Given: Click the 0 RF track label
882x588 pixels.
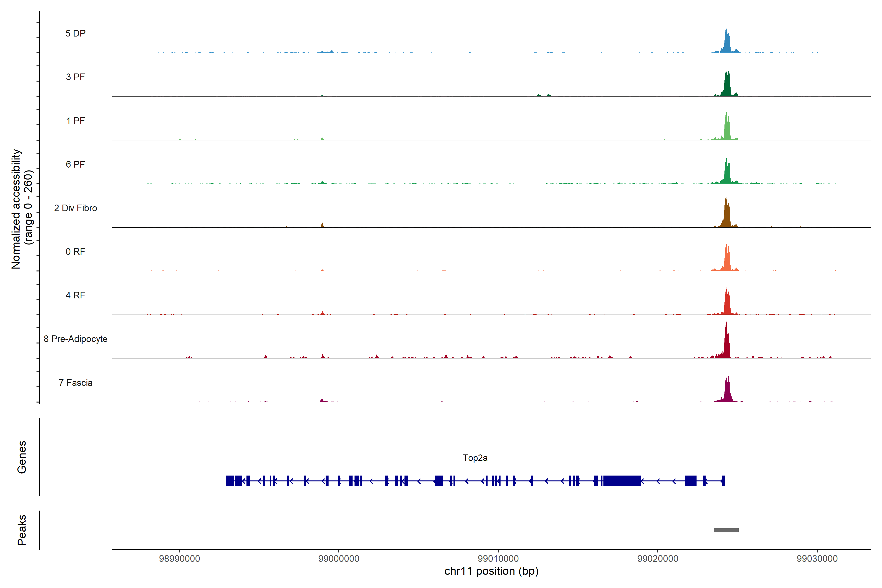Looking at the screenshot, I should (x=75, y=252).
